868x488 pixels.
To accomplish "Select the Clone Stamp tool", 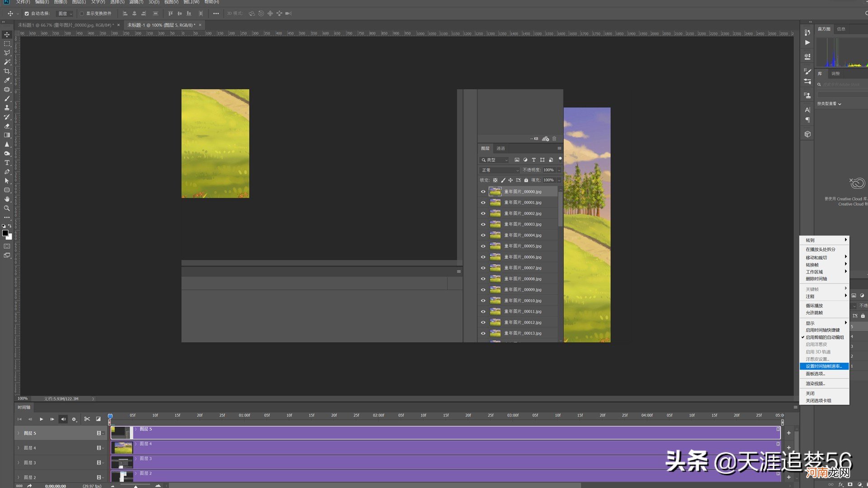I will pos(7,108).
